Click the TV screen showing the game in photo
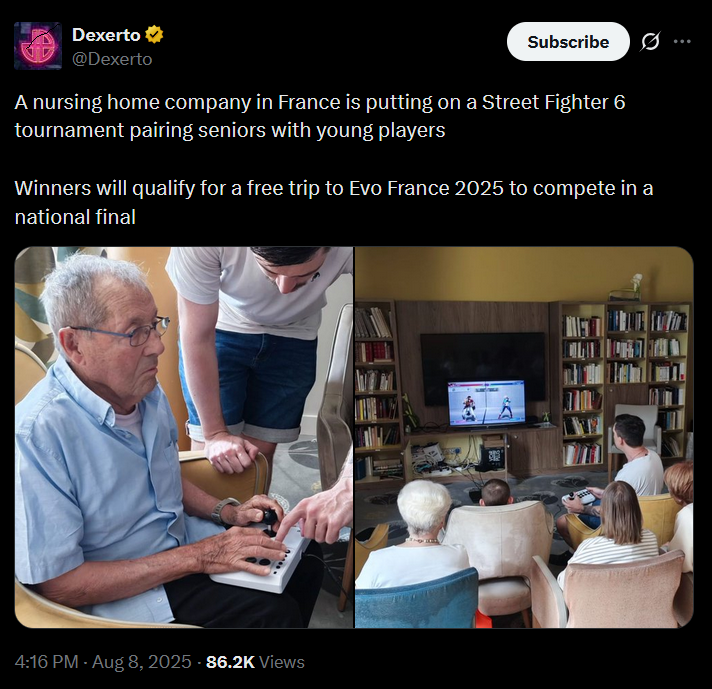Image resolution: width=712 pixels, height=689 pixels. click(x=486, y=403)
